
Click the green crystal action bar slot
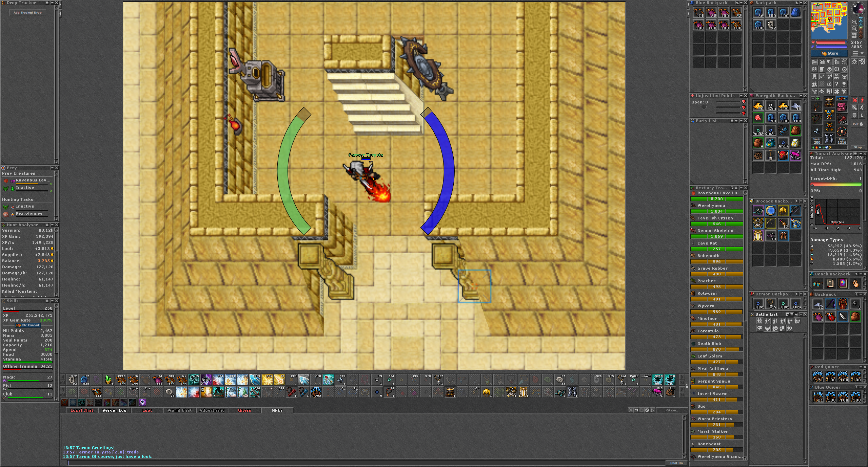(108, 380)
